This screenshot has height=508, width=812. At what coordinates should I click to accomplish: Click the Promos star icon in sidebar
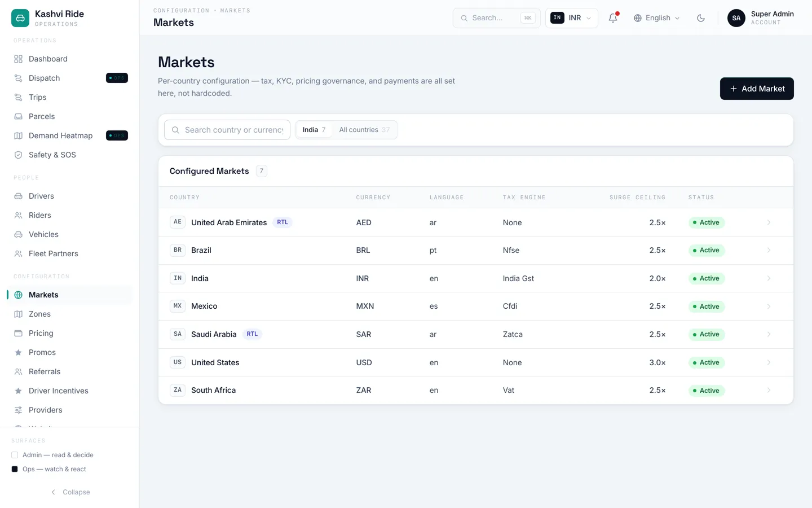(x=18, y=352)
